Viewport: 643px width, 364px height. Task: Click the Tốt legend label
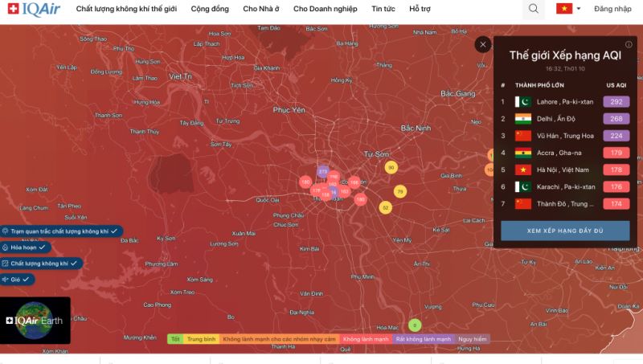click(175, 339)
